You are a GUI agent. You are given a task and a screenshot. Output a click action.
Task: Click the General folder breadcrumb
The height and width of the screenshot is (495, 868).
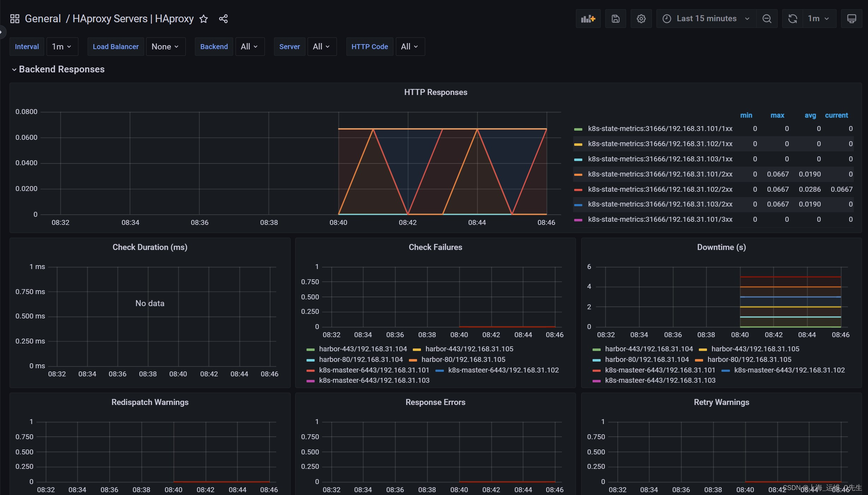43,19
